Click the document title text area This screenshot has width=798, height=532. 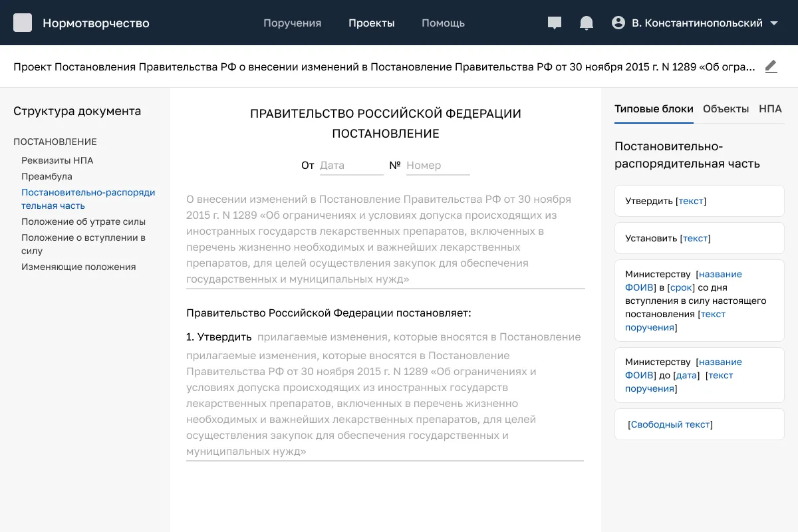(386, 239)
